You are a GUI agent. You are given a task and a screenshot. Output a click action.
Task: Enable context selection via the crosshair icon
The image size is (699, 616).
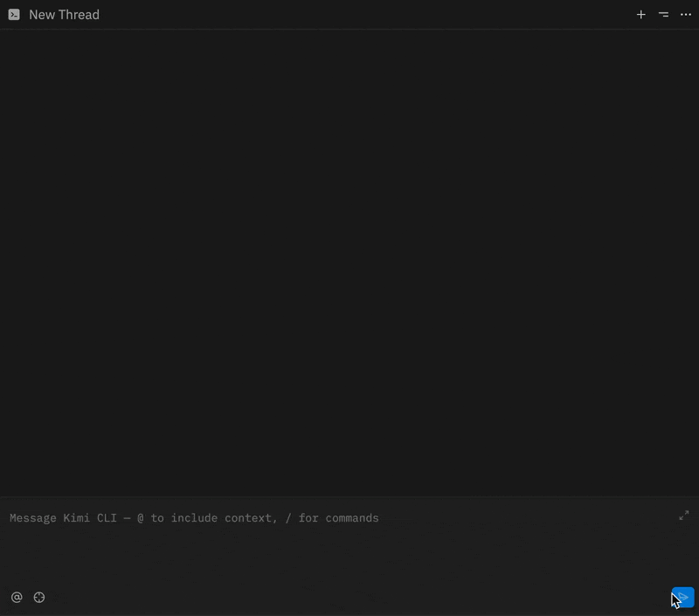pyautogui.click(x=39, y=597)
